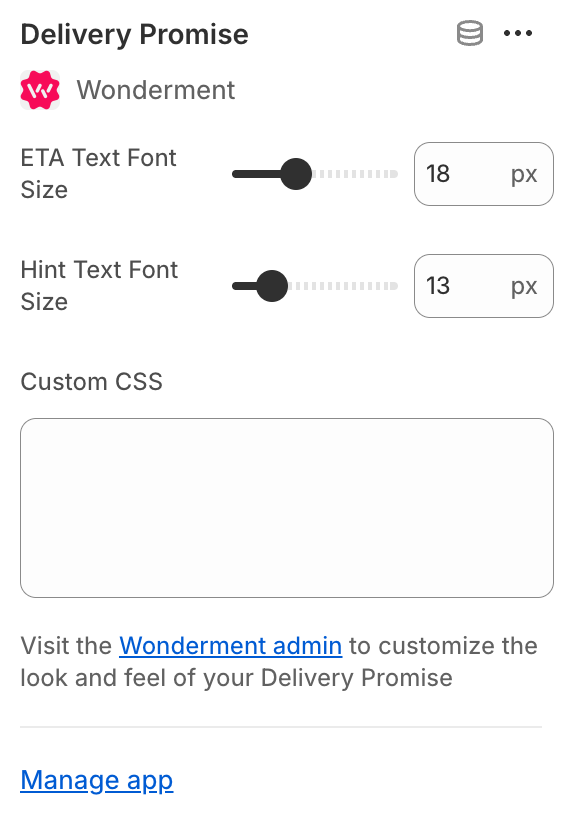Focus the Hint font size field showing 13
The image size is (586, 836).
pyautogui.click(x=484, y=286)
